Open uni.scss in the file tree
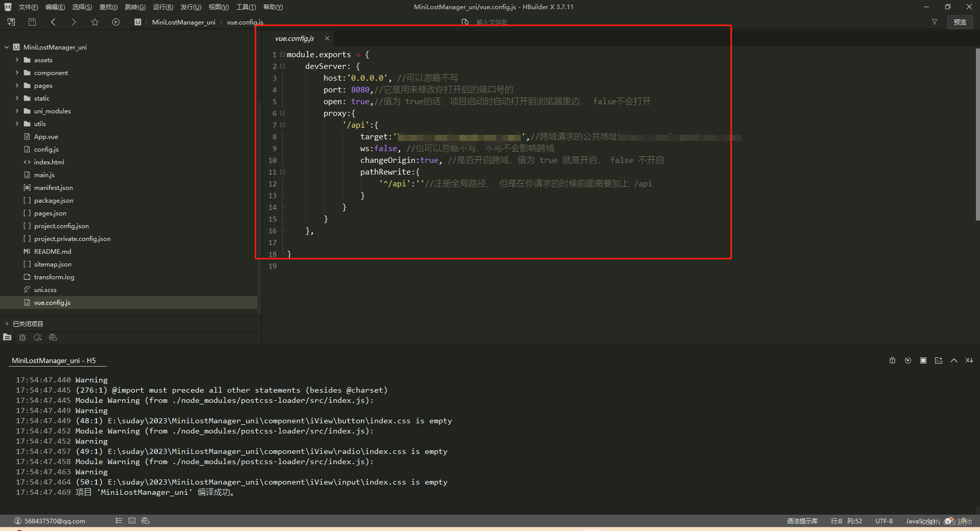Image resolution: width=980 pixels, height=531 pixels. pos(45,289)
